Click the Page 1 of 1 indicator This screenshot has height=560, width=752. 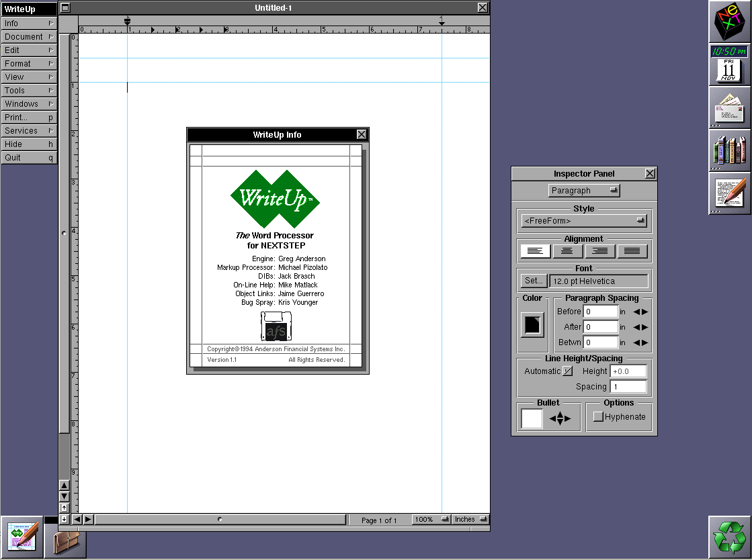click(379, 520)
